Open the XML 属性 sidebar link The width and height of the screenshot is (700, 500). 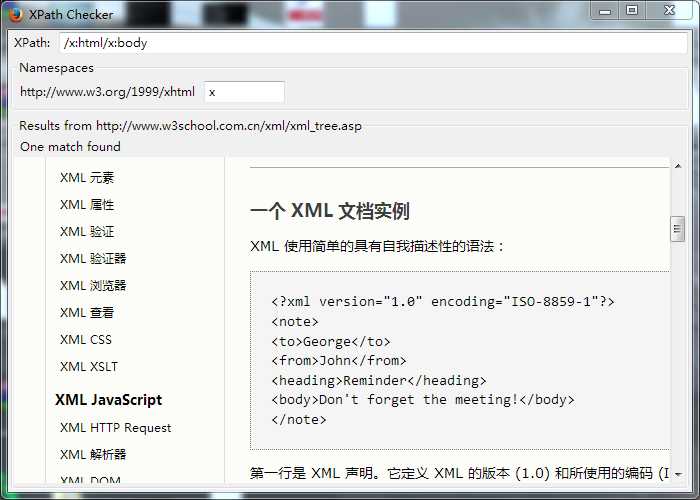pyautogui.click(x=87, y=204)
